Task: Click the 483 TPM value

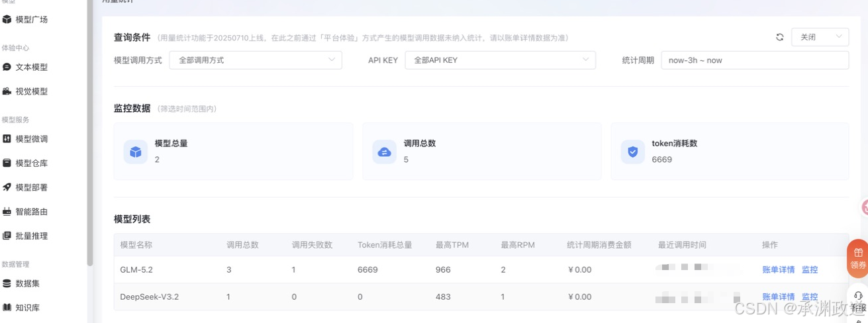Action: (444, 297)
